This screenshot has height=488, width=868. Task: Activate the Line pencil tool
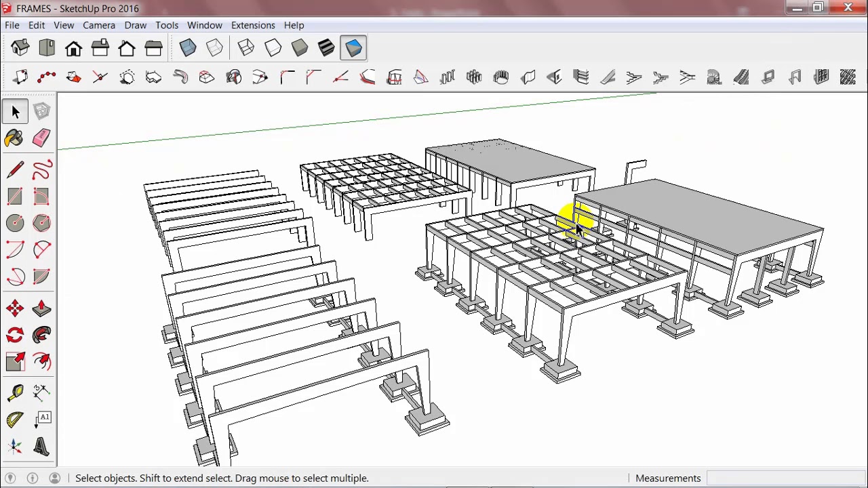[15, 169]
